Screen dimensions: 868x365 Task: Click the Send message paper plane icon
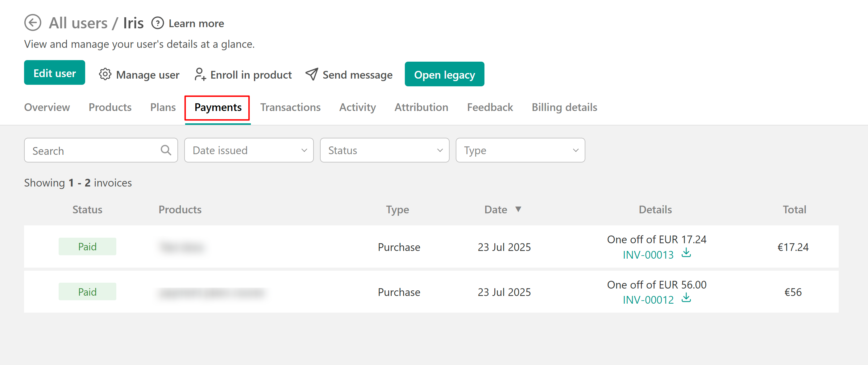[x=312, y=74]
